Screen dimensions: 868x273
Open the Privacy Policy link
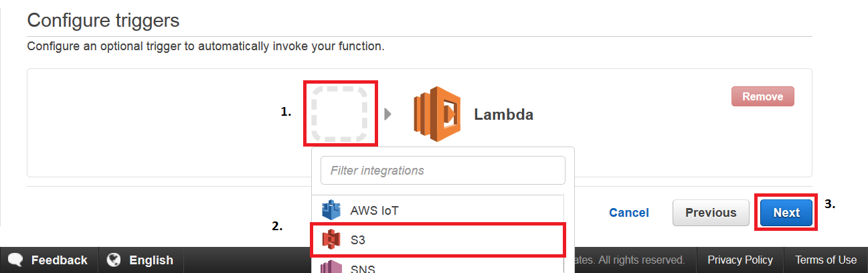(x=740, y=260)
